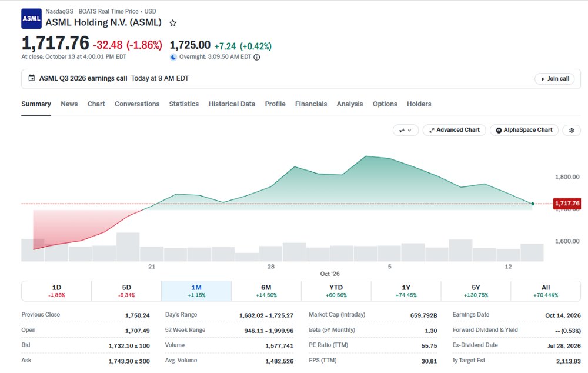This screenshot has height=373, width=588.
Task: Click the Open value 1,707.49
Action: click(137, 331)
